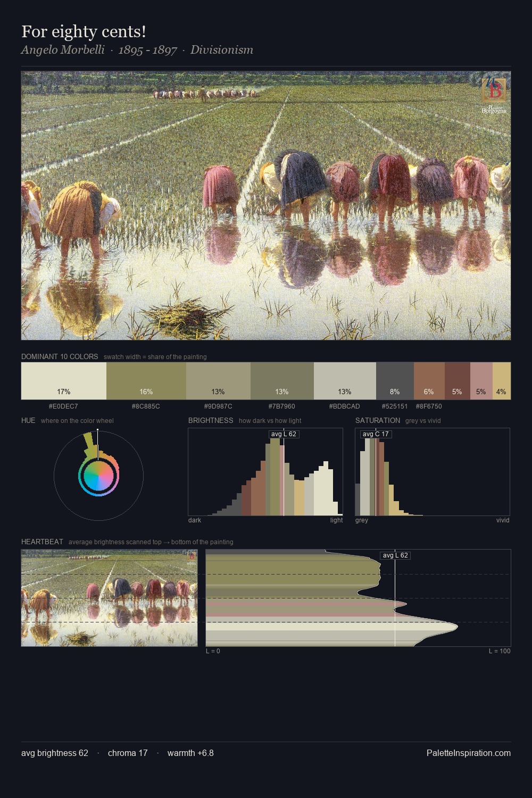The image size is (532, 798).
Task: Click the Museo Borgogna logo on painting
Action: 494,95
